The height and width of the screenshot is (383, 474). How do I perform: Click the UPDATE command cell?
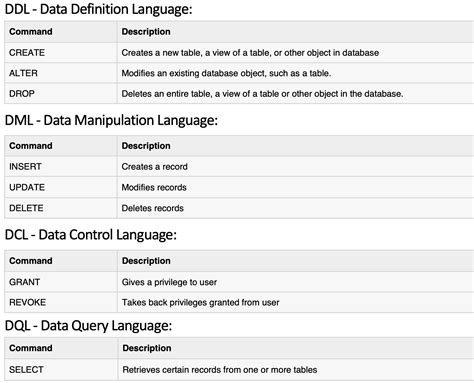(x=61, y=187)
